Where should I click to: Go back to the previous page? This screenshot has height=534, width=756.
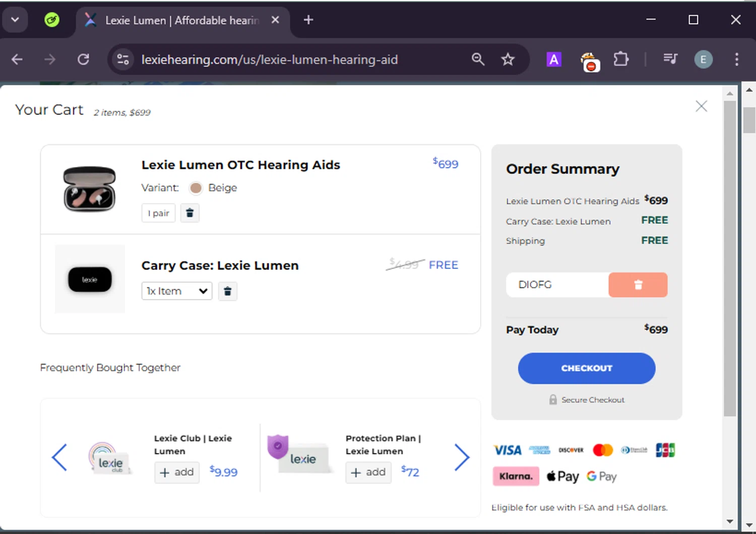[x=17, y=59]
